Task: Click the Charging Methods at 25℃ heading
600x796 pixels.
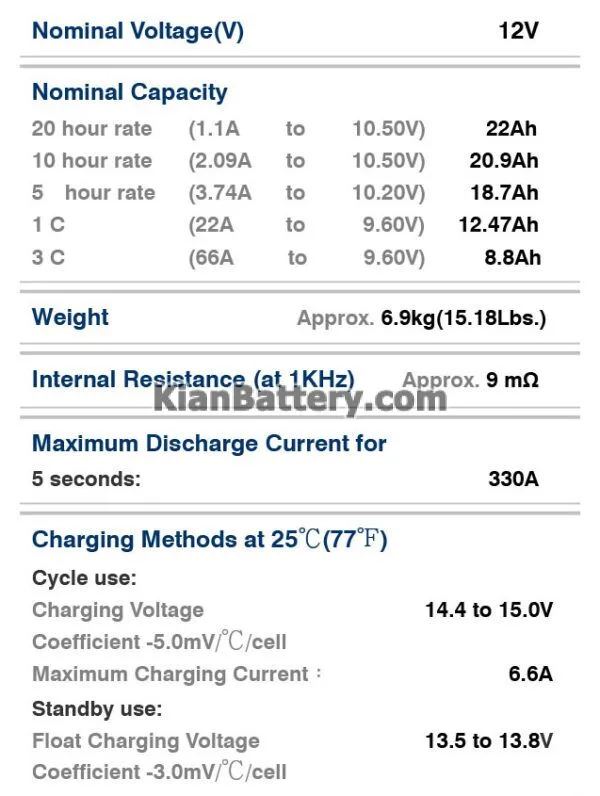Action: click(x=210, y=539)
